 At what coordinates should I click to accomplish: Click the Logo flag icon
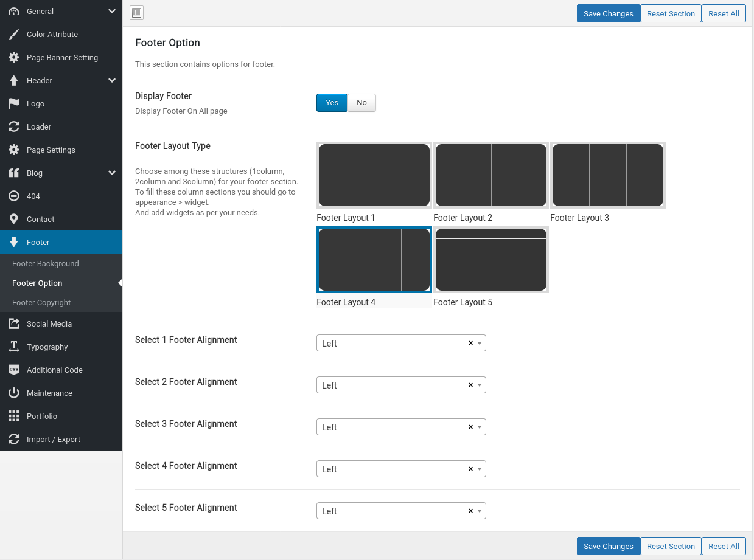[x=13, y=103]
